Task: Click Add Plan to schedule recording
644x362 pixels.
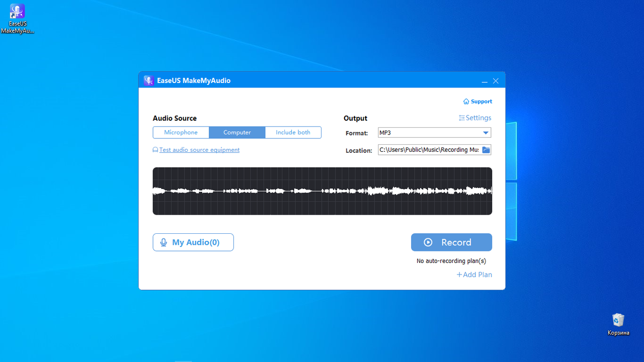Action: [474, 275]
